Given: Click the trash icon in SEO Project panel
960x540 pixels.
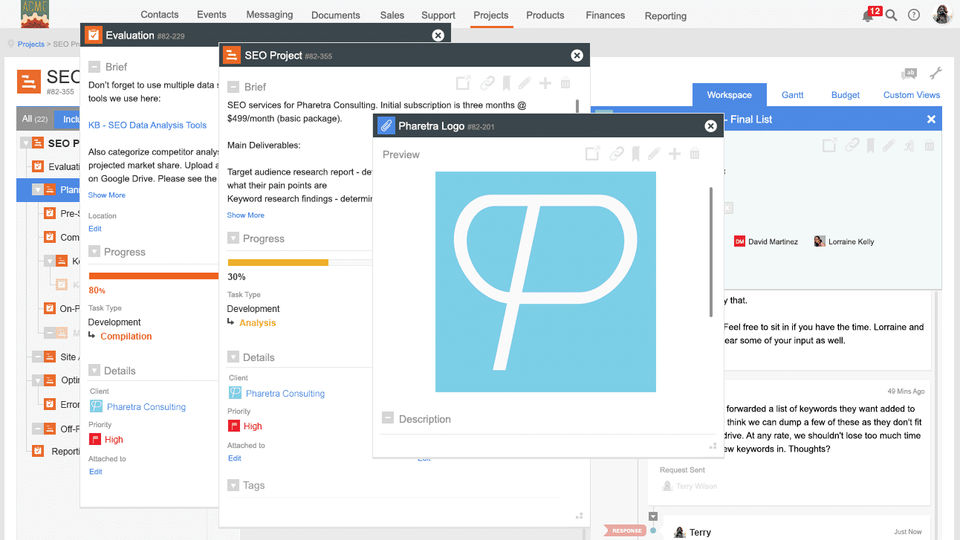Looking at the screenshot, I should 565,83.
